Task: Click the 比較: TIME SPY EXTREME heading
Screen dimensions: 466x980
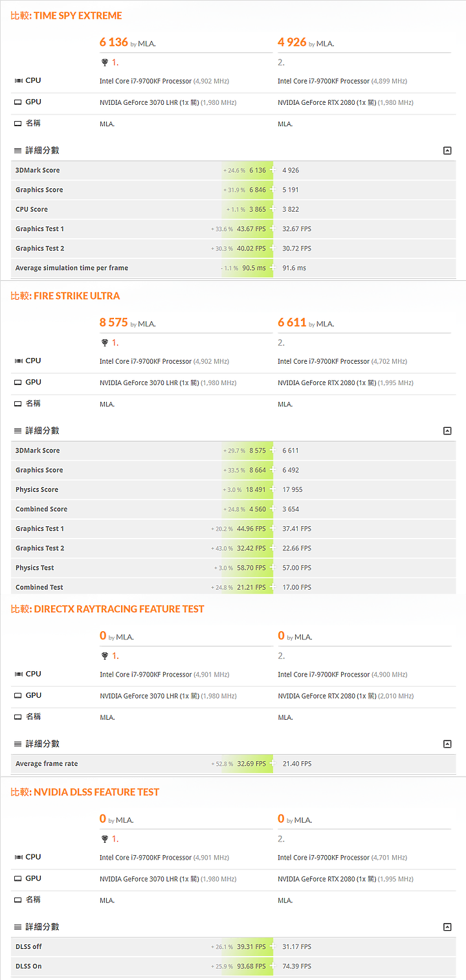Action: point(67,16)
